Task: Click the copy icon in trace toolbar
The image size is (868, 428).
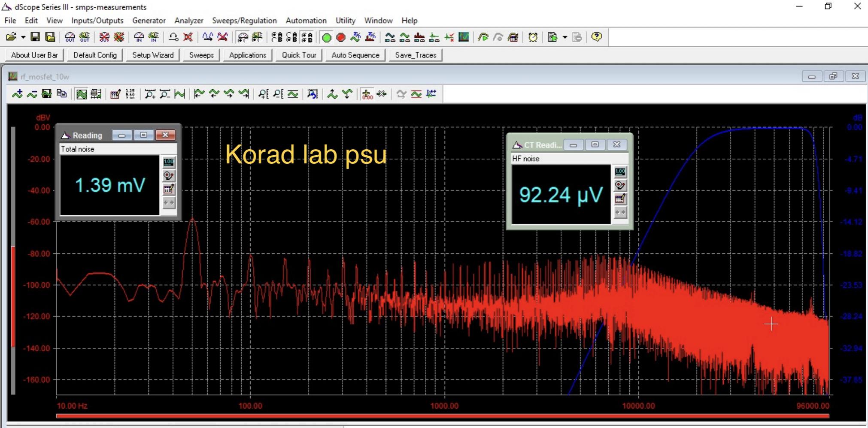Action: tap(62, 94)
